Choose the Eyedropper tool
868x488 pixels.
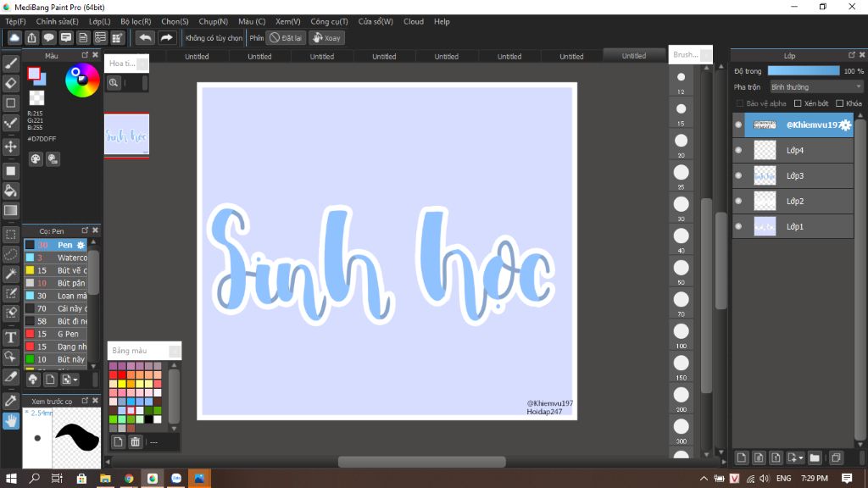coord(11,400)
